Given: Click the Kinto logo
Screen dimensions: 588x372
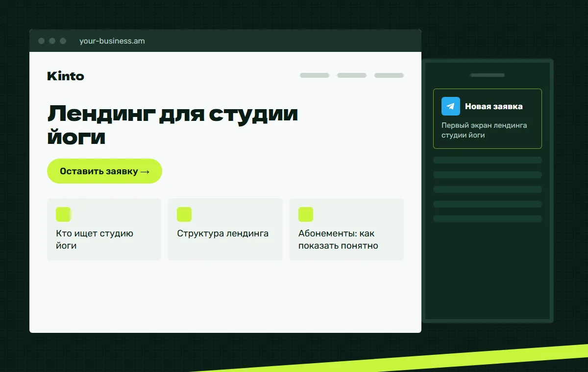Looking at the screenshot, I should point(66,76).
